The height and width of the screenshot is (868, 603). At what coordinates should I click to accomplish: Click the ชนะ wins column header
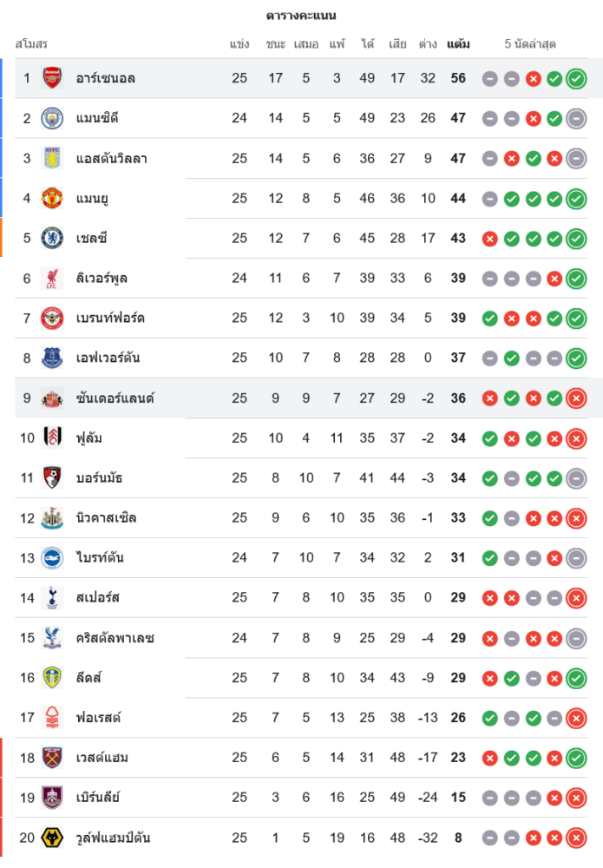(276, 43)
